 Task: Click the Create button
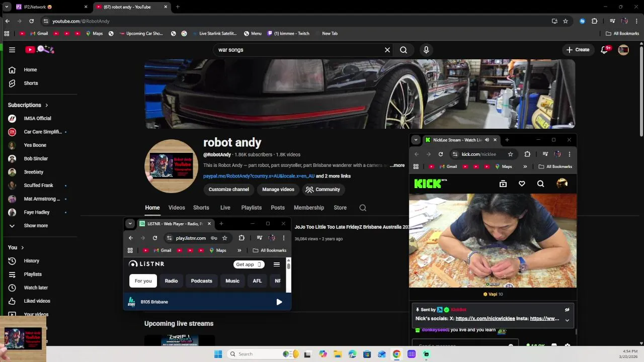click(x=578, y=50)
